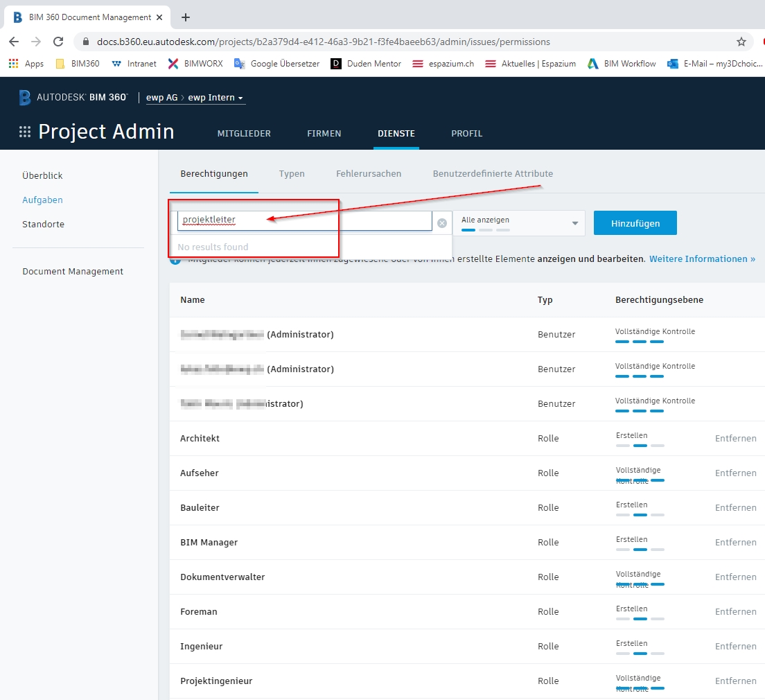The height and width of the screenshot is (700, 765).
Task: Adjust the Ingenieur permission level bars
Action: 640,654
